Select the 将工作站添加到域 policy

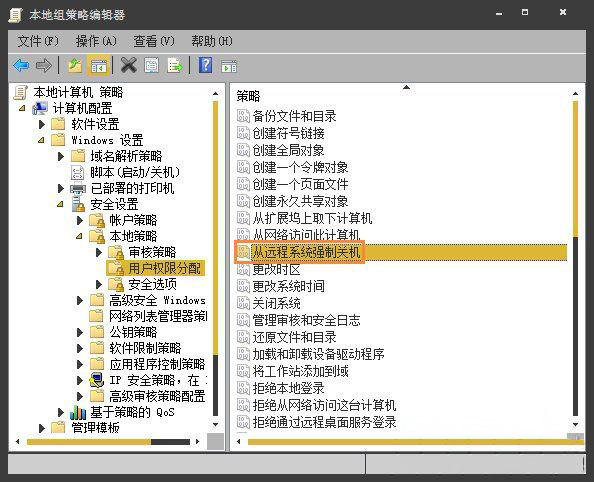click(x=300, y=371)
